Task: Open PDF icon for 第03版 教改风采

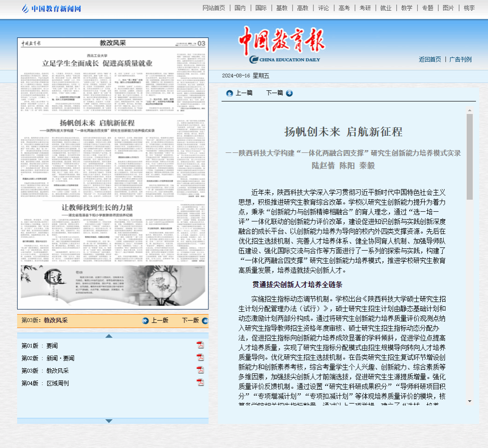Action: [x=200, y=370]
